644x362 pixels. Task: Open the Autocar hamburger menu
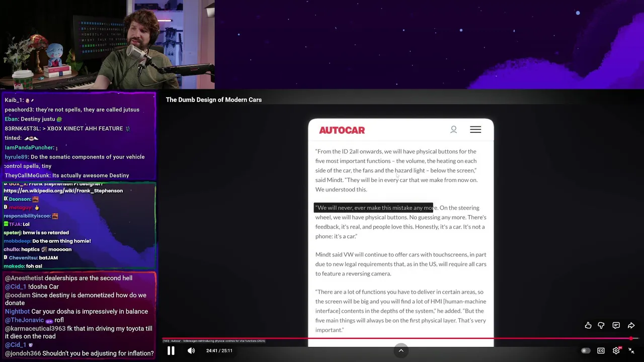475,130
